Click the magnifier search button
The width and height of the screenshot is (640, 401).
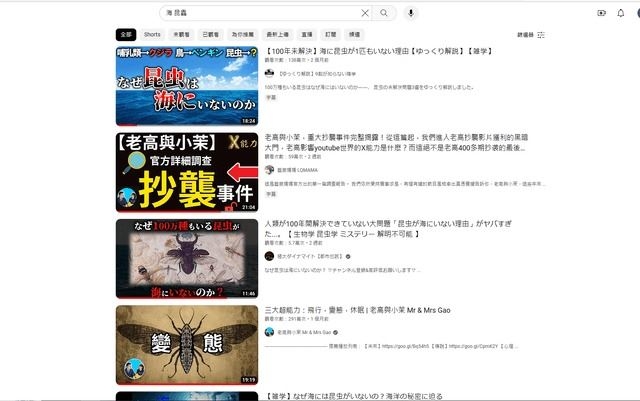click(x=384, y=13)
